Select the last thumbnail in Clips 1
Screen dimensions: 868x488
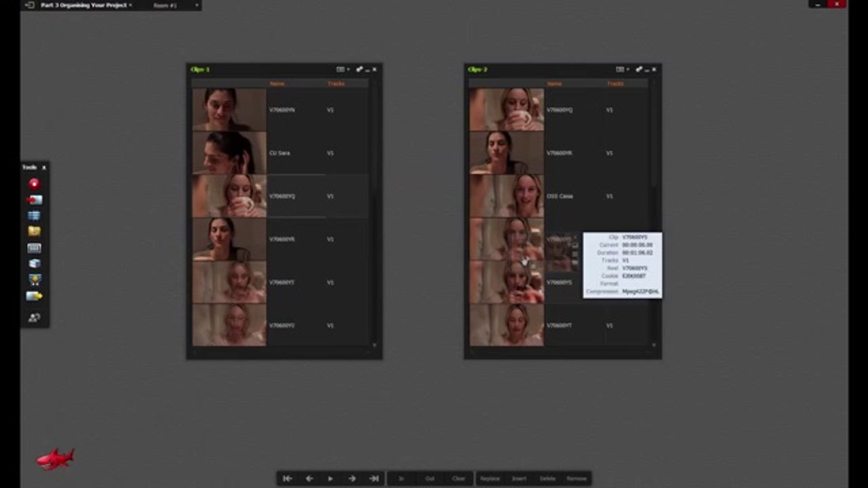point(229,325)
